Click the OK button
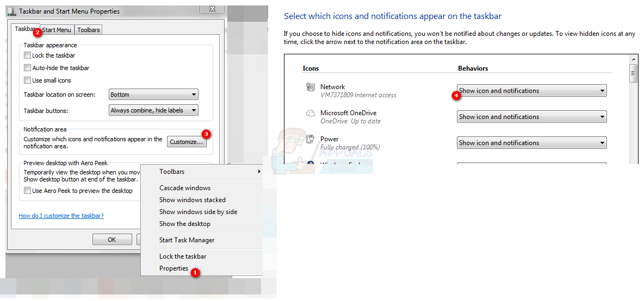The height and width of the screenshot is (301, 644). tap(112, 240)
